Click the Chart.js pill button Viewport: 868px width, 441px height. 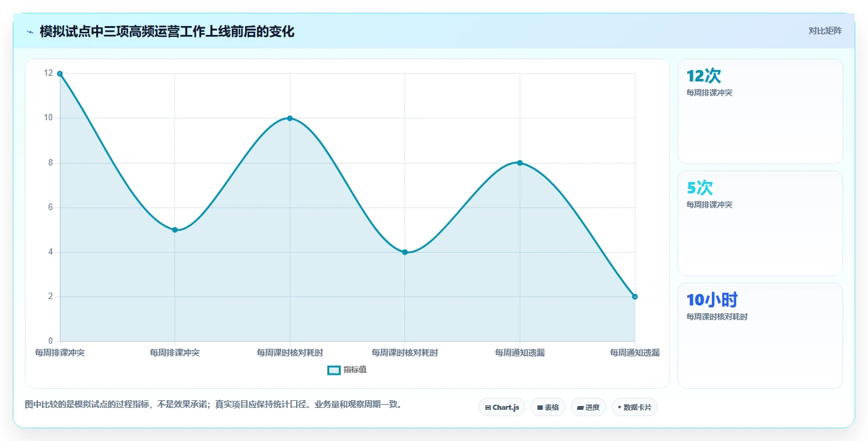coord(502,407)
